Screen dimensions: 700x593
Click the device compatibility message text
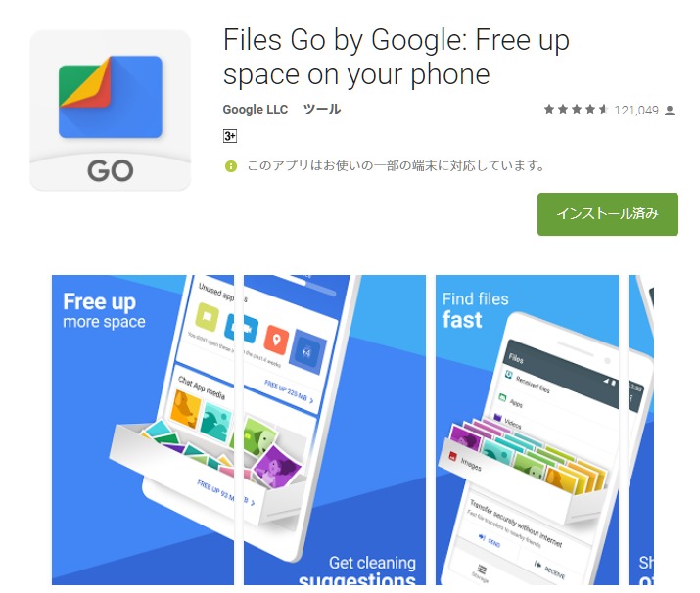(396, 166)
